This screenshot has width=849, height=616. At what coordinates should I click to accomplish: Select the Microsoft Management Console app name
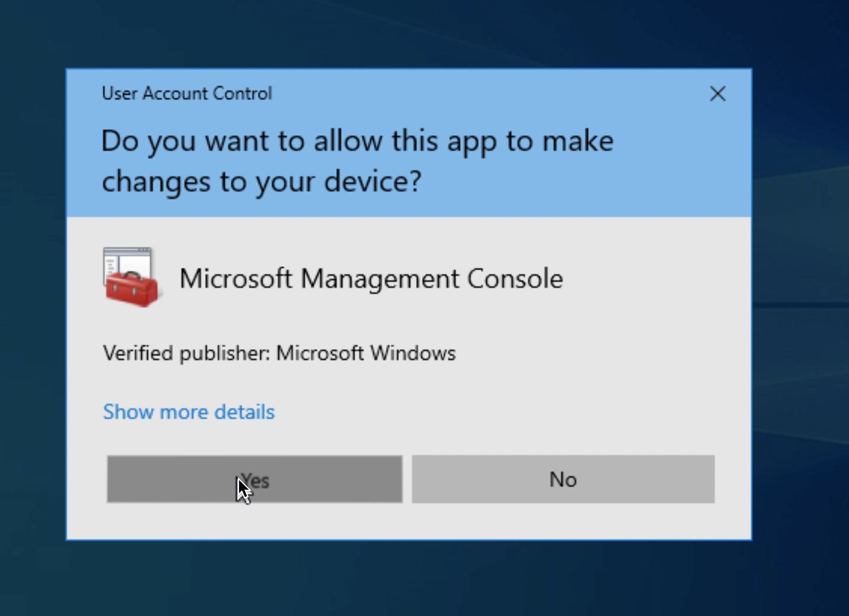click(x=371, y=278)
